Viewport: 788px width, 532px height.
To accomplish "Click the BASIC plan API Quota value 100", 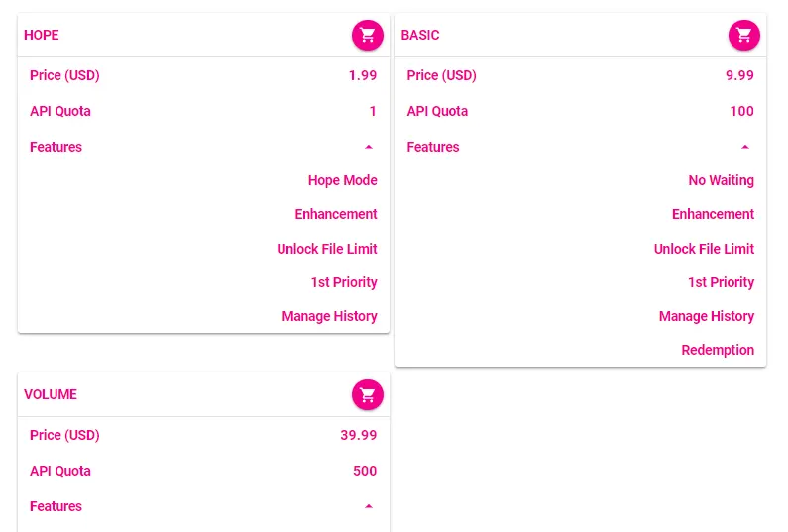I will (741, 111).
